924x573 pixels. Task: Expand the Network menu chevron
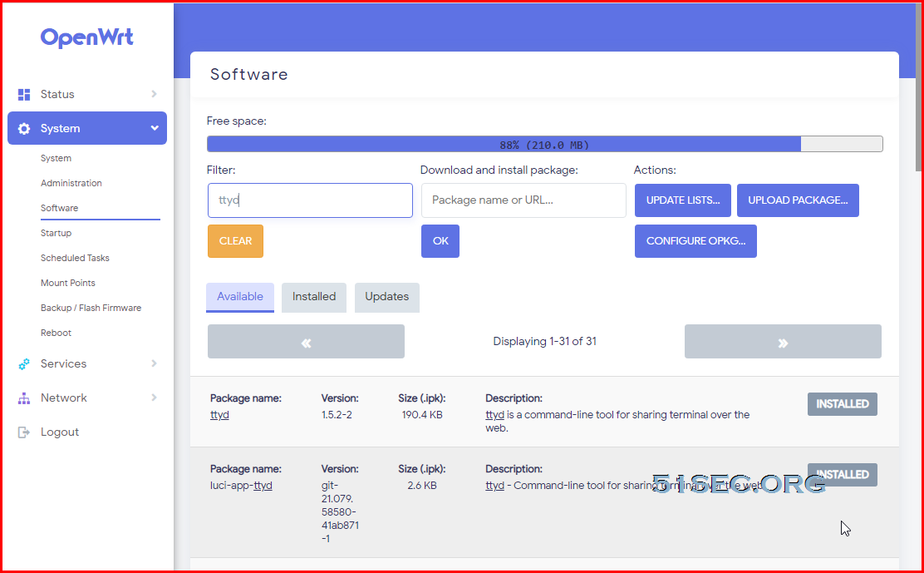tap(154, 398)
